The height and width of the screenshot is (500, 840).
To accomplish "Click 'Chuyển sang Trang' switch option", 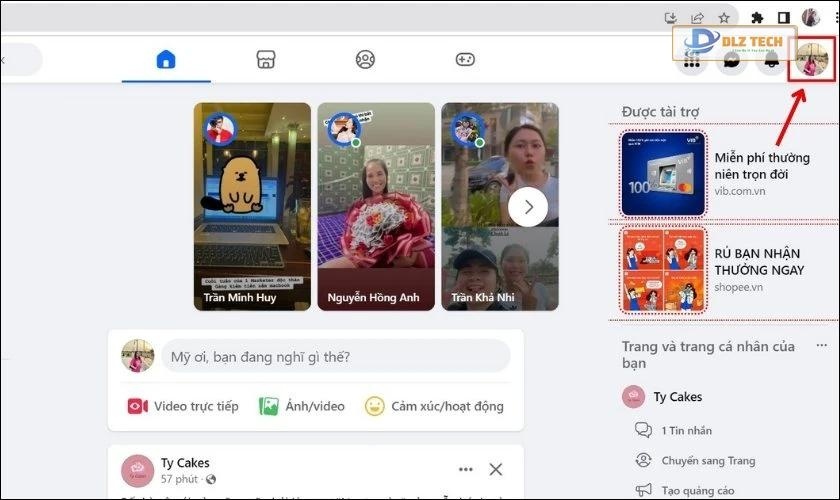I will 708,460.
